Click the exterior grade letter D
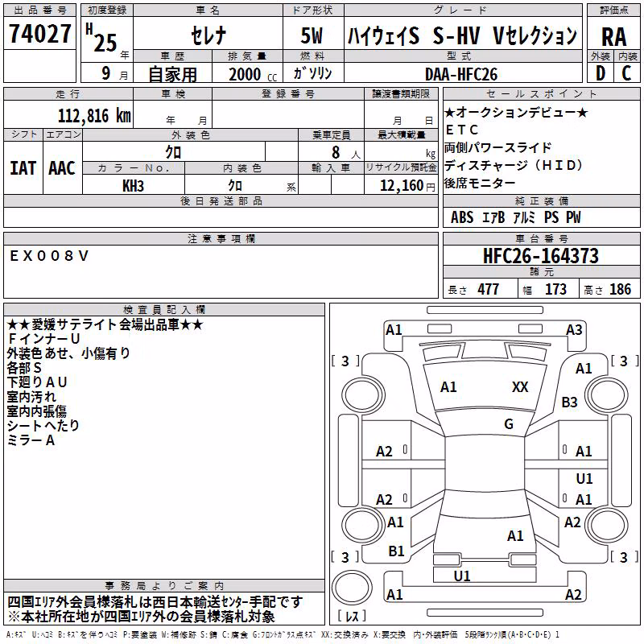The image size is (644, 644). click(600, 73)
